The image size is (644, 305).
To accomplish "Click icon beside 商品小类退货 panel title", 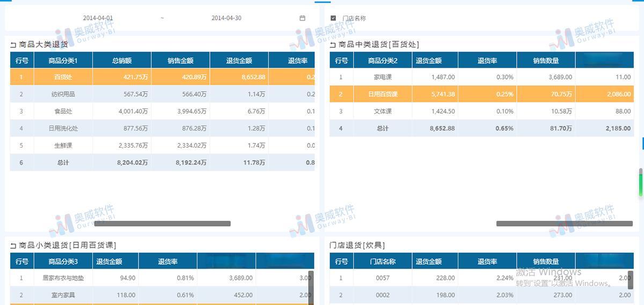I will click(x=13, y=245).
